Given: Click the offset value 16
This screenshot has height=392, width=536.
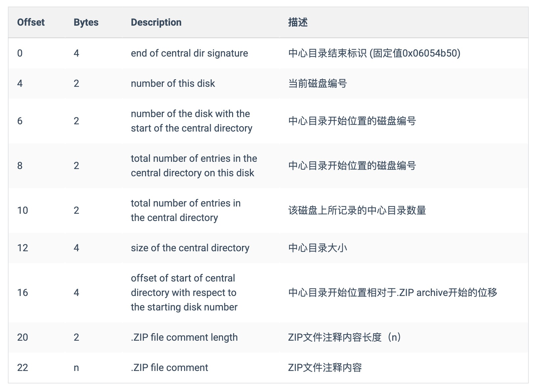Looking at the screenshot, I should click(23, 293).
